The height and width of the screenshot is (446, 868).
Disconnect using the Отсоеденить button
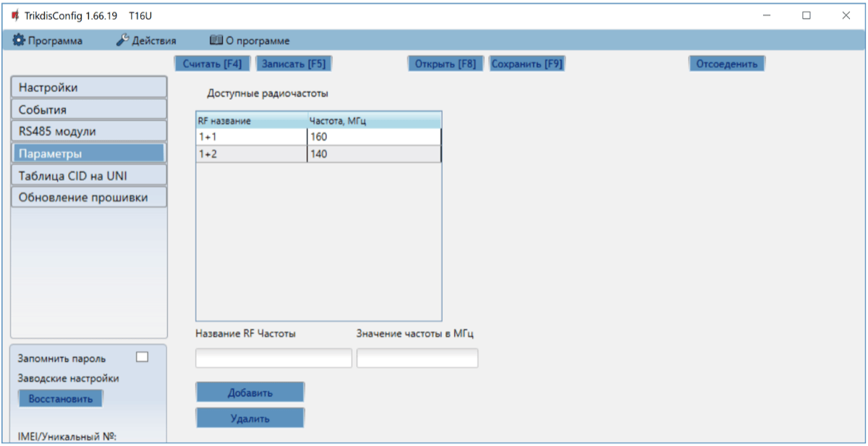coord(726,64)
